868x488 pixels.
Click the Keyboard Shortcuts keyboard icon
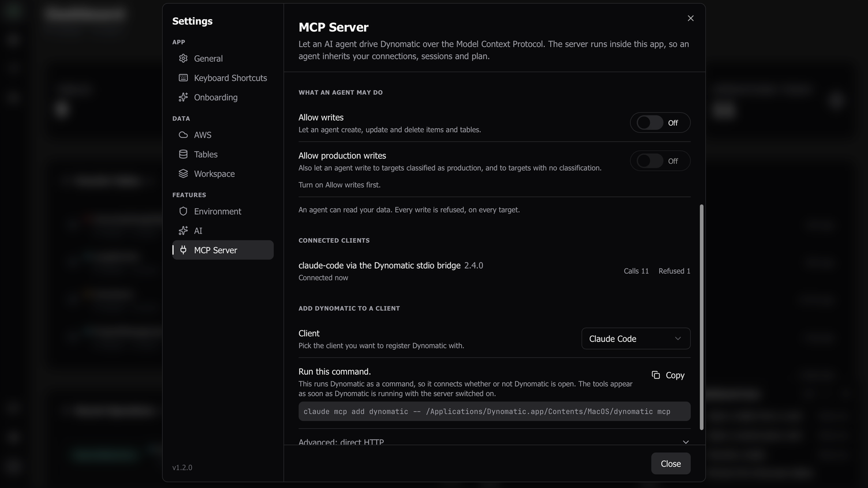(183, 78)
